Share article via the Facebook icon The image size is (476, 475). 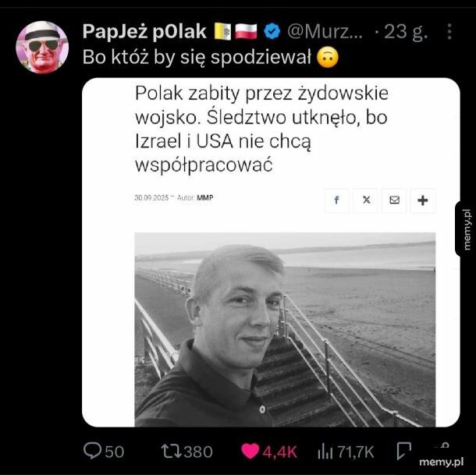[x=336, y=200]
